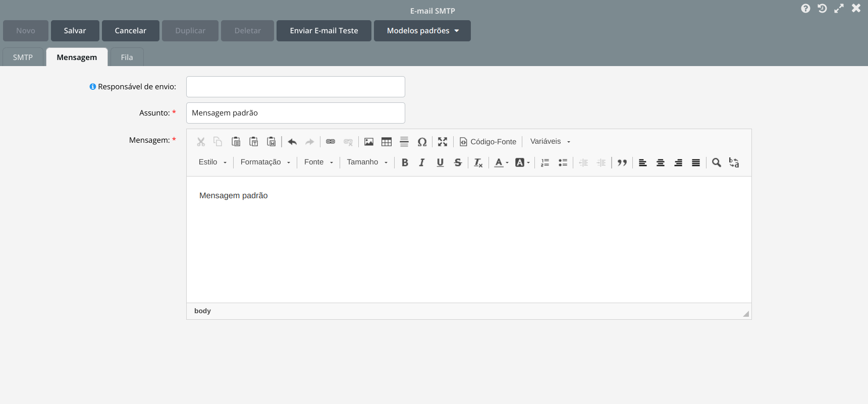Undo the last editor action
This screenshot has width=868, height=404.
coord(292,142)
